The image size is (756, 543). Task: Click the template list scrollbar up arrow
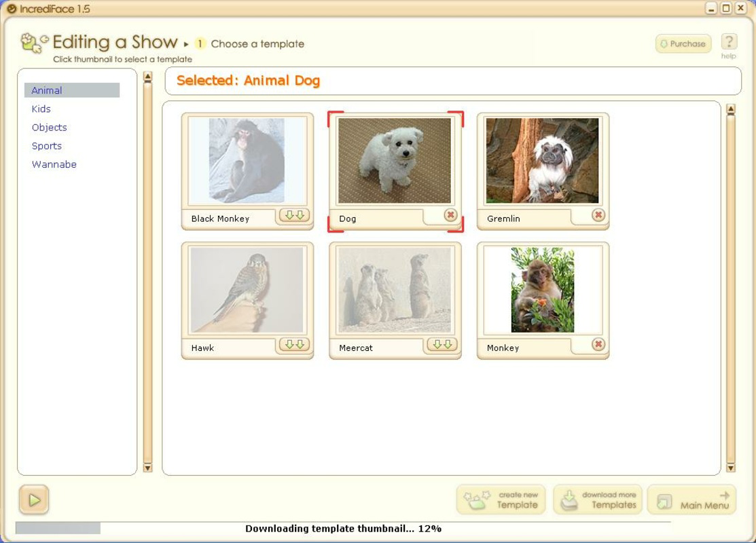point(732,109)
